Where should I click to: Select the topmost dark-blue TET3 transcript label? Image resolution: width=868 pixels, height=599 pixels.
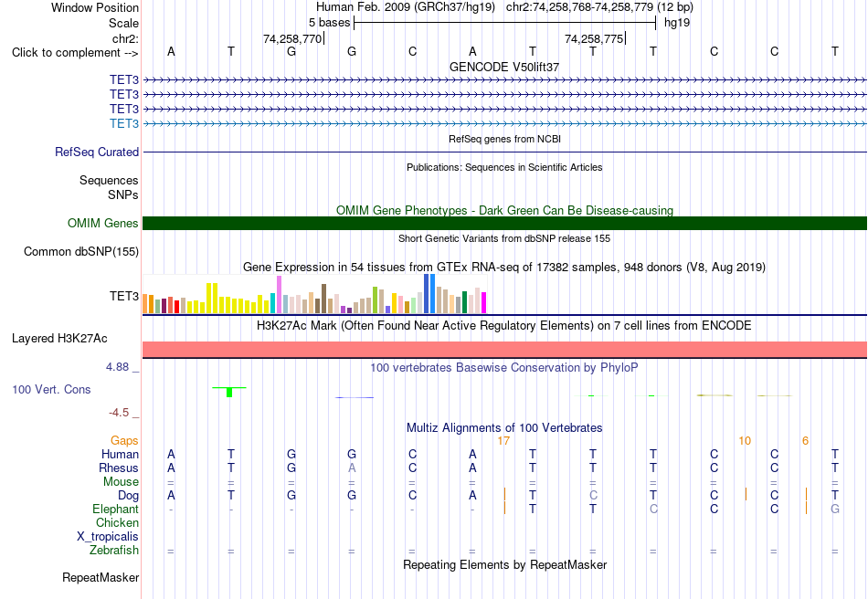tap(124, 80)
